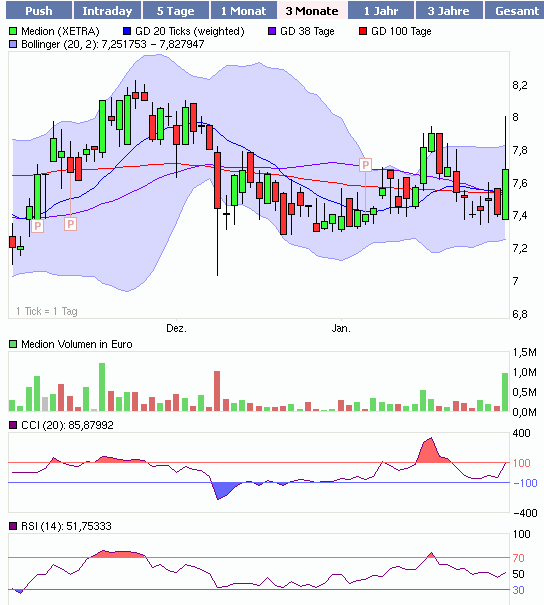Switch to the Push tab
This screenshot has width=544, height=605.
click(39, 10)
